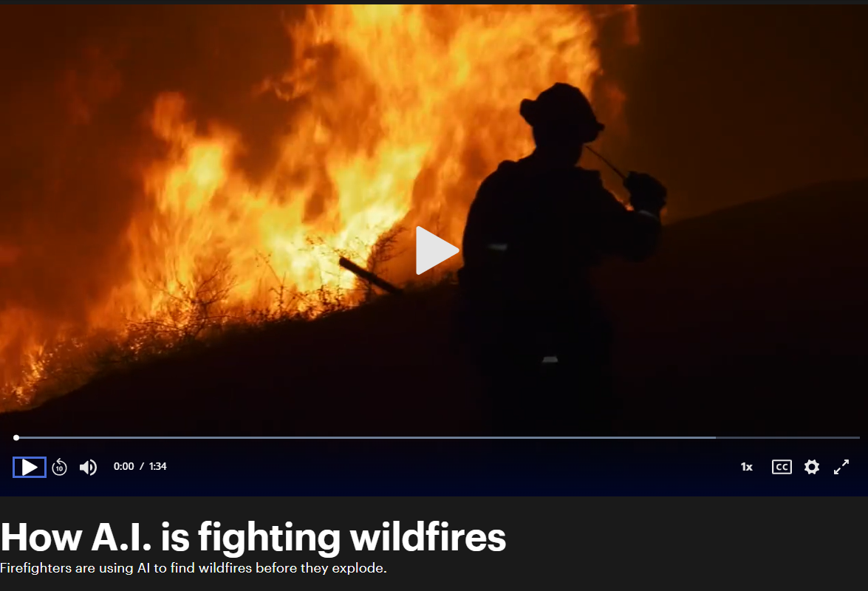This screenshot has height=591, width=868.
Task: Enter fullscreen mode with the arrows icon
Action: (841, 467)
